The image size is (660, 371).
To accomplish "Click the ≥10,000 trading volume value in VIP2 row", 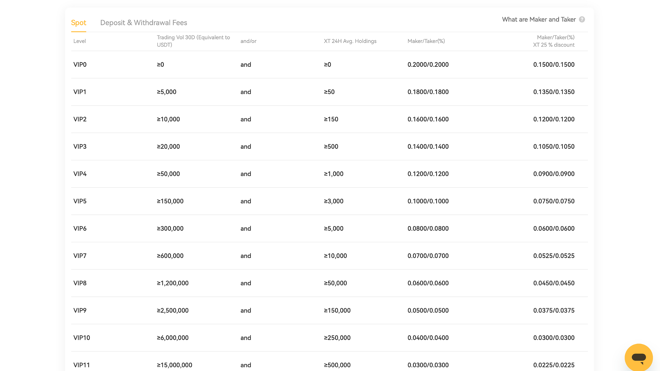I will tap(168, 119).
